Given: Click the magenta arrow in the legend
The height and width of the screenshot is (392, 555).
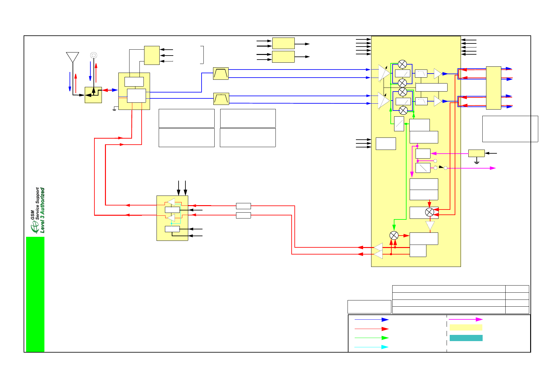Looking at the screenshot, I should [x=466, y=319].
